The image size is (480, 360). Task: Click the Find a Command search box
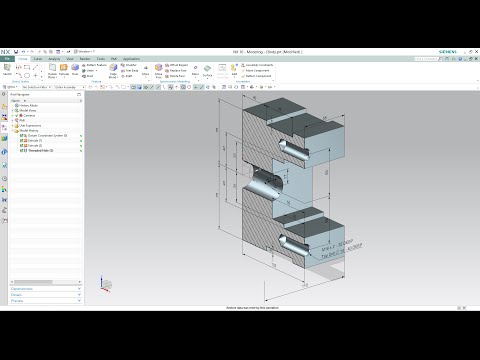tap(428, 59)
